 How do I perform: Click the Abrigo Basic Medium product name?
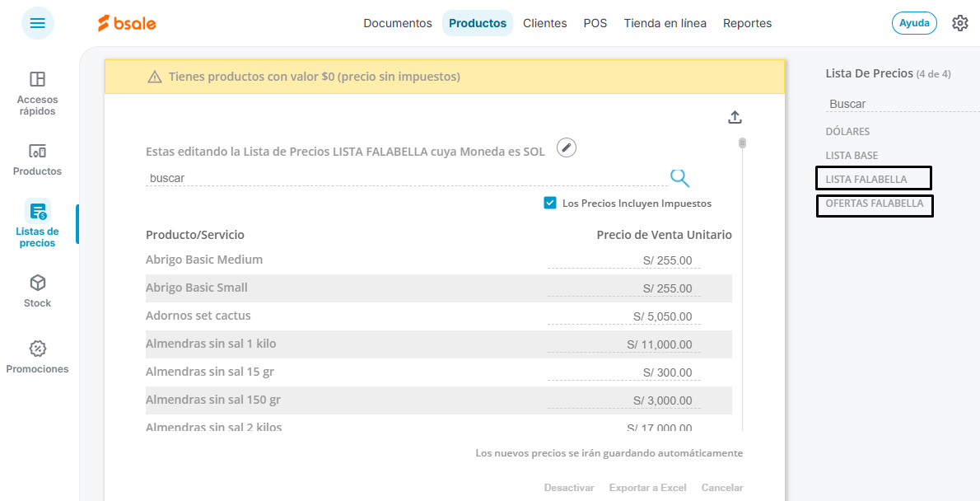203,260
